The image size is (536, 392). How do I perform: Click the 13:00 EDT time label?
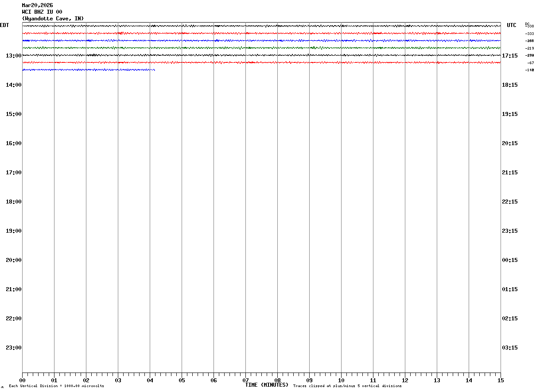pyautogui.click(x=14, y=56)
